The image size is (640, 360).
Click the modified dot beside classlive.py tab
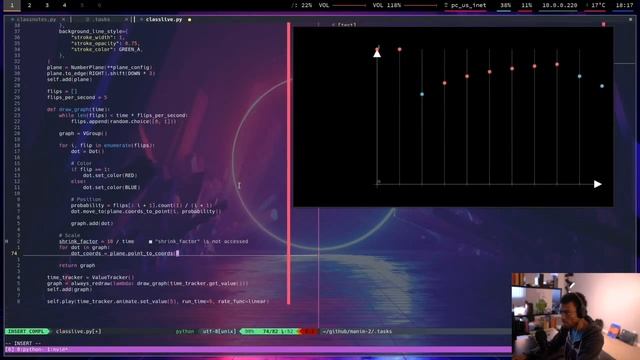[x=189, y=20]
